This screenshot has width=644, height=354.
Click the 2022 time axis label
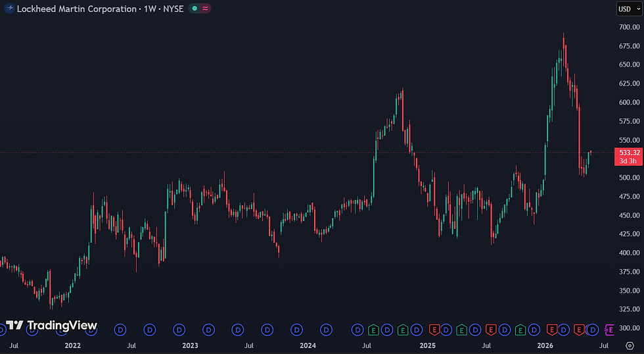click(x=73, y=346)
